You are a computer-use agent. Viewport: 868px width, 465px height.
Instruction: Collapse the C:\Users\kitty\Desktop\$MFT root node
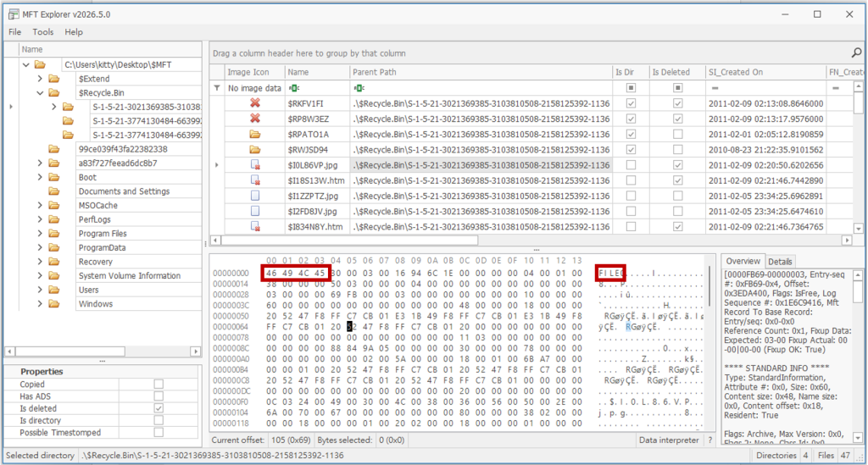pyautogui.click(x=26, y=64)
